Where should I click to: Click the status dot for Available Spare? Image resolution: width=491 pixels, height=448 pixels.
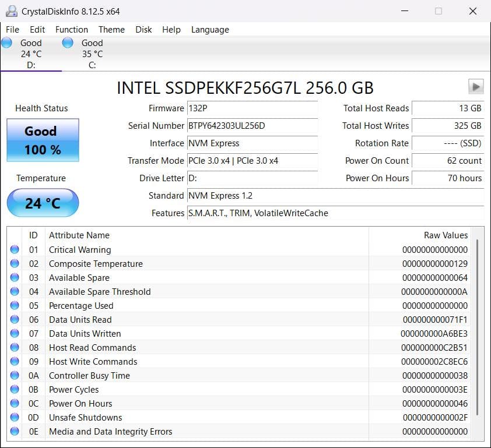pyautogui.click(x=14, y=277)
